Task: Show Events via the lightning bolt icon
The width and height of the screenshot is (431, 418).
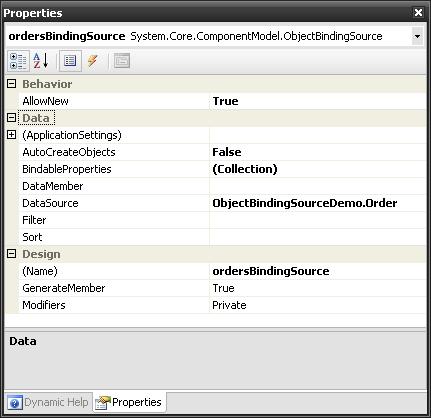Action: click(x=93, y=61)
